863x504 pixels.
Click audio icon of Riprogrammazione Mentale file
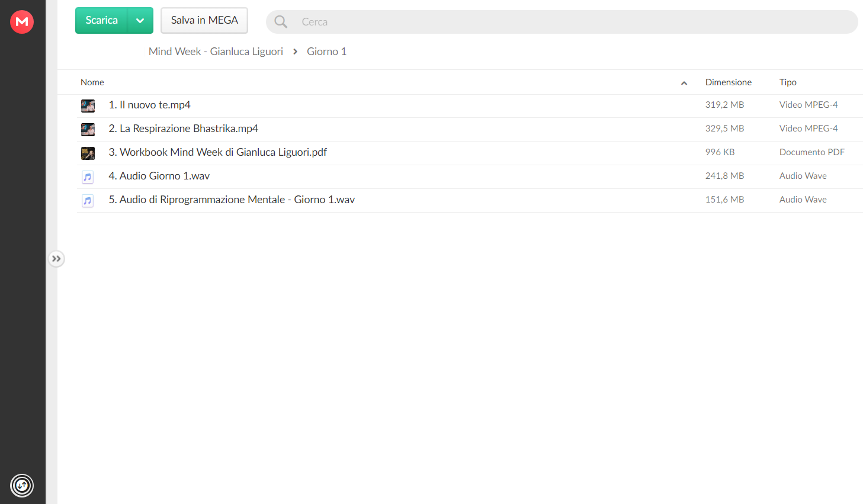88,201
